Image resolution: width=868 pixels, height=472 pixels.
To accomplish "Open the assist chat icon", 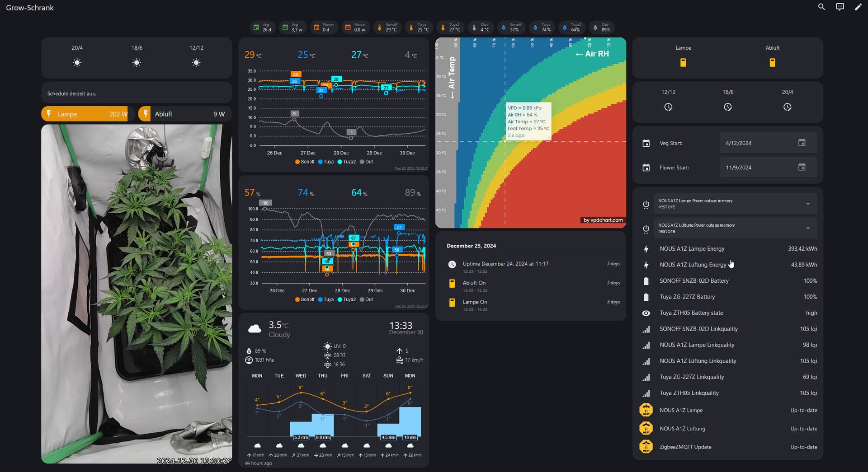I will pyautogui.click(x=840, y=7).
